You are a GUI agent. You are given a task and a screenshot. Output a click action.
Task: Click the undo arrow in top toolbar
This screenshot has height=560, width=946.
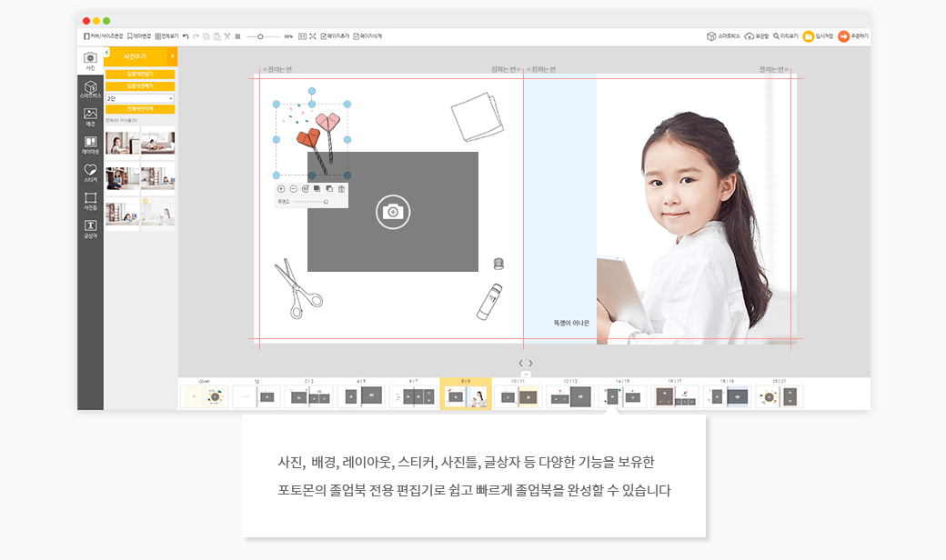186,36
